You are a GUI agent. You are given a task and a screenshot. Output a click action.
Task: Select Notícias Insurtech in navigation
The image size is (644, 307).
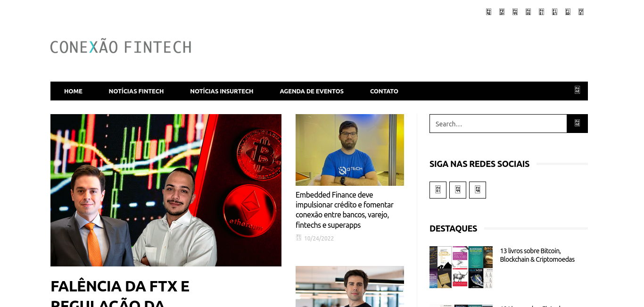click(222, 91)
